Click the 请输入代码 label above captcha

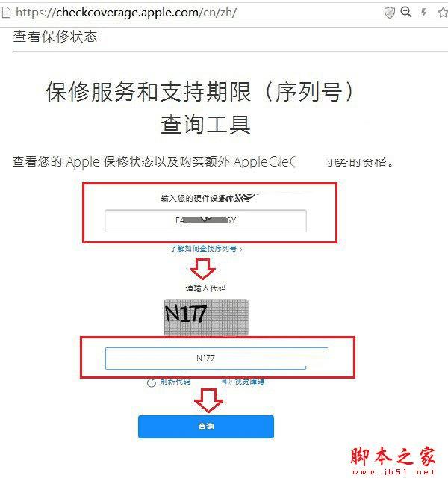205,288
